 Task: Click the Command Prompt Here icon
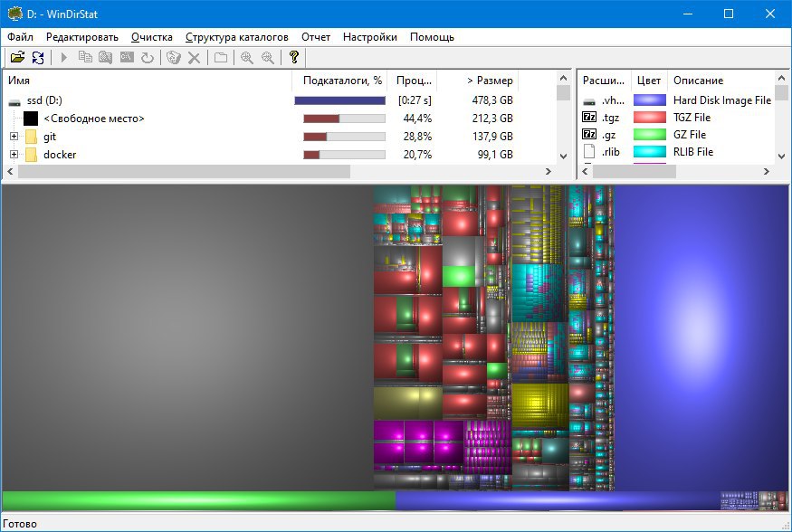pos(127,58)
